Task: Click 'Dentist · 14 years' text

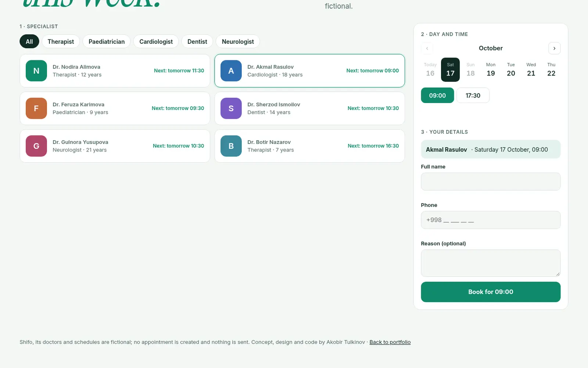Action: click(269, 112)
